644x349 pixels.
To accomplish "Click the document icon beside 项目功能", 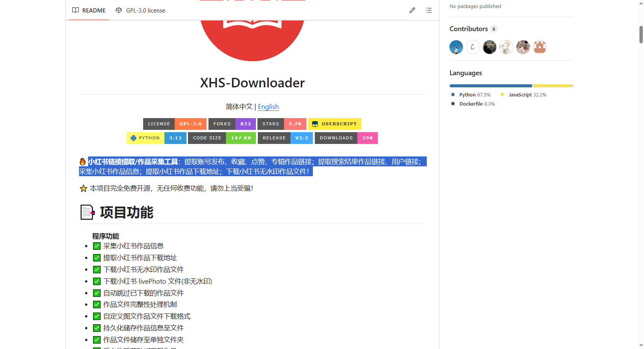I will 87,212.
